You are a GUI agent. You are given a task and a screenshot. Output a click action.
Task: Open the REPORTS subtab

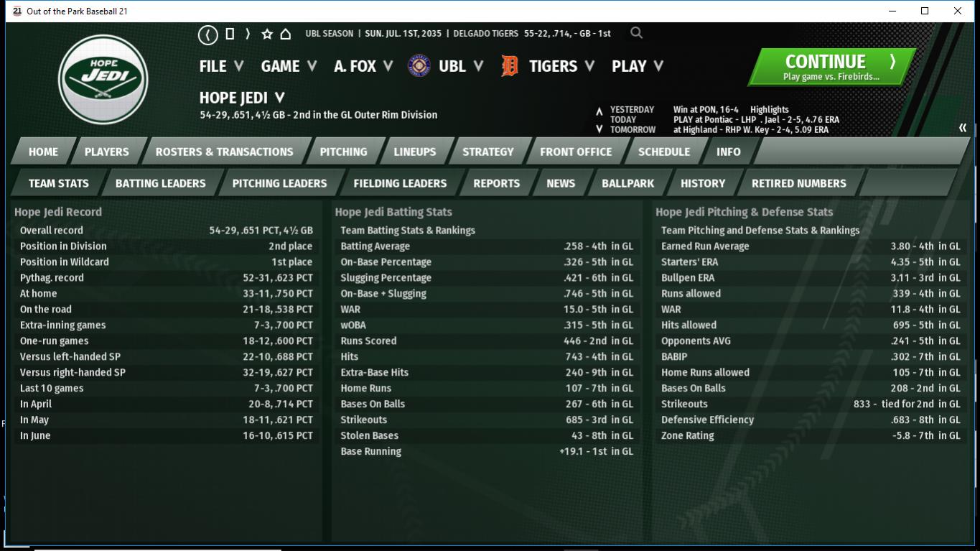point(497,183)
